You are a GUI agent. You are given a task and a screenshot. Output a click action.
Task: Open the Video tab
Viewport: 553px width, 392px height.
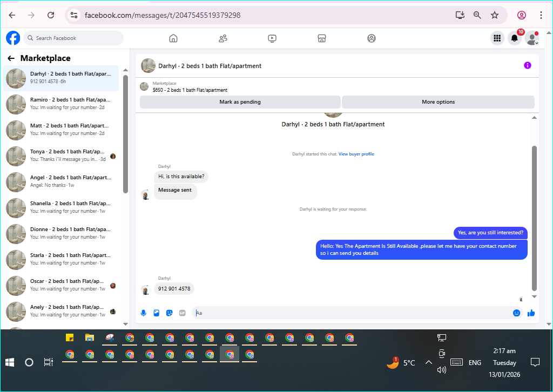coord(272,38)
